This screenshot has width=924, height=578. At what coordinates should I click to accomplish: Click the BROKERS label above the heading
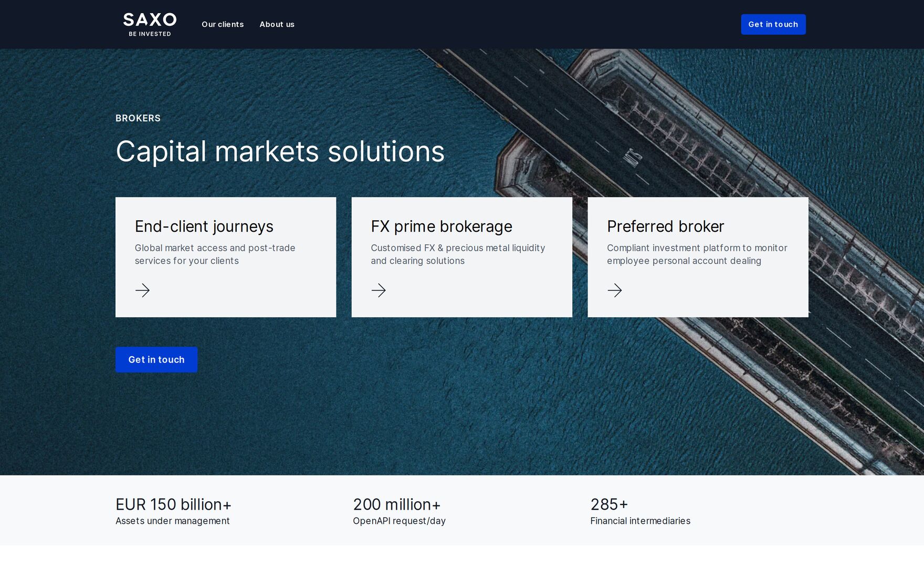138,118
